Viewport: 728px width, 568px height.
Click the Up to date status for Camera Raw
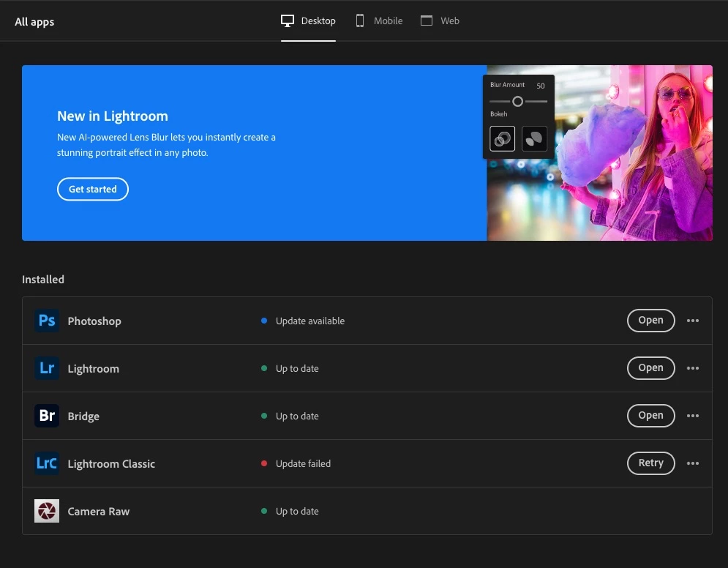point(297,512)
